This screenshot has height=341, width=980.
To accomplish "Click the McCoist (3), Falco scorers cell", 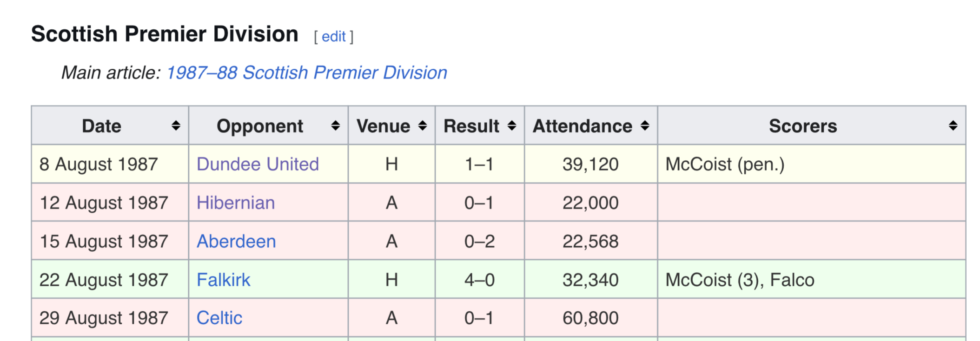I will 812,280.
